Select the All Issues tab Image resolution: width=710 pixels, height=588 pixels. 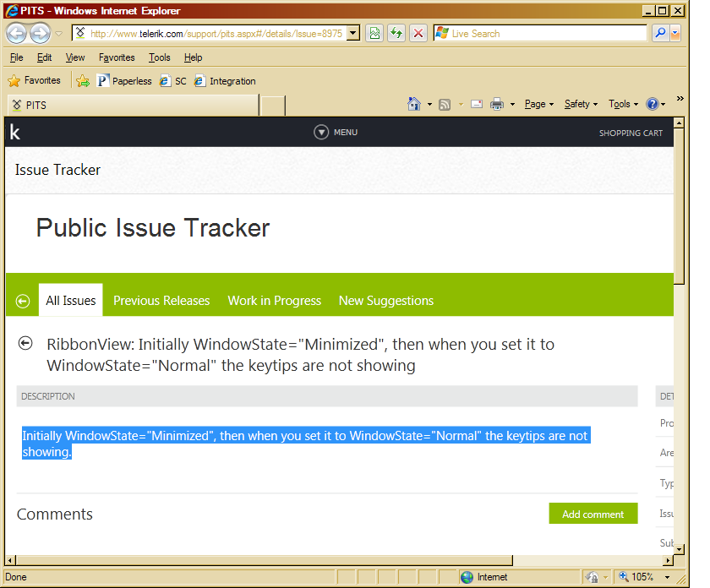[x=71, y=300]
